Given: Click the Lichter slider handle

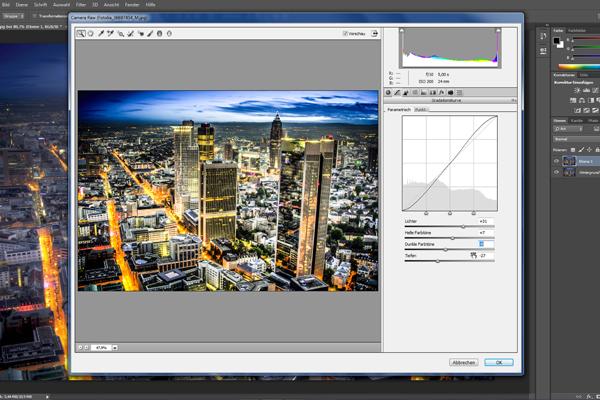Looking at the screenshot, I should [463, 226].
